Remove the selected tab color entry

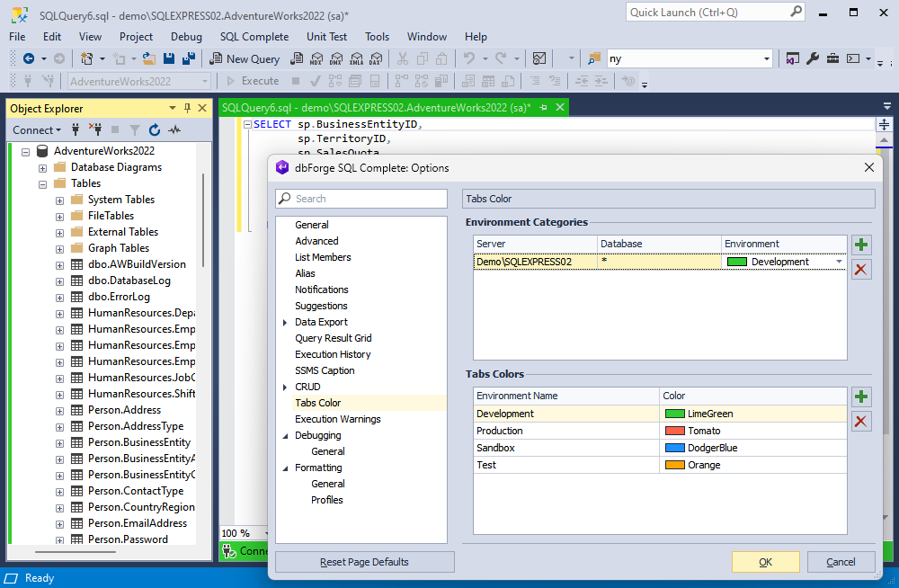coord(861,422)
